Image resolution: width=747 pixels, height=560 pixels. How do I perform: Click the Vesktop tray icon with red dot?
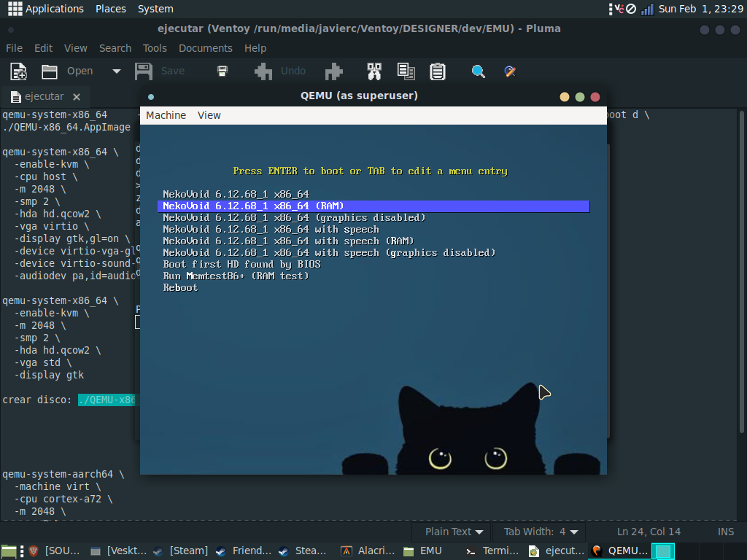pos(619,9)
